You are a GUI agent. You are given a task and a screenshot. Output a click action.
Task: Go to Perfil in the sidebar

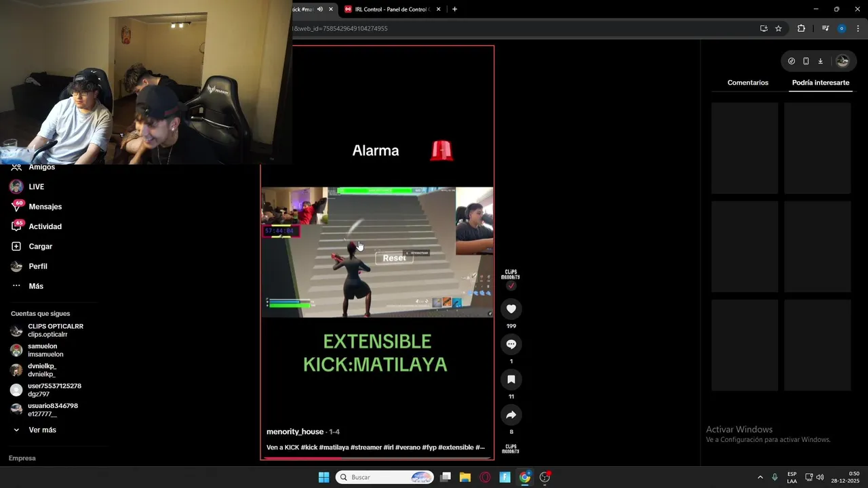pos(38,266)
